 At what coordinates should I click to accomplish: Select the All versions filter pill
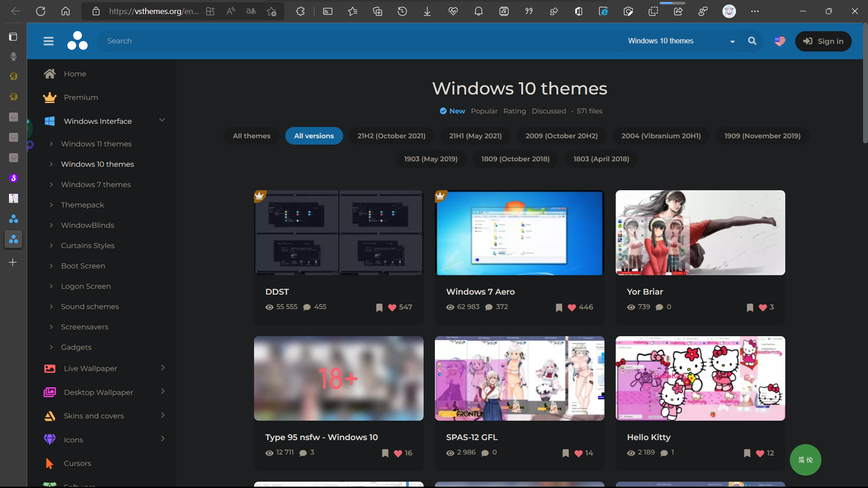[x=314, y=136]
